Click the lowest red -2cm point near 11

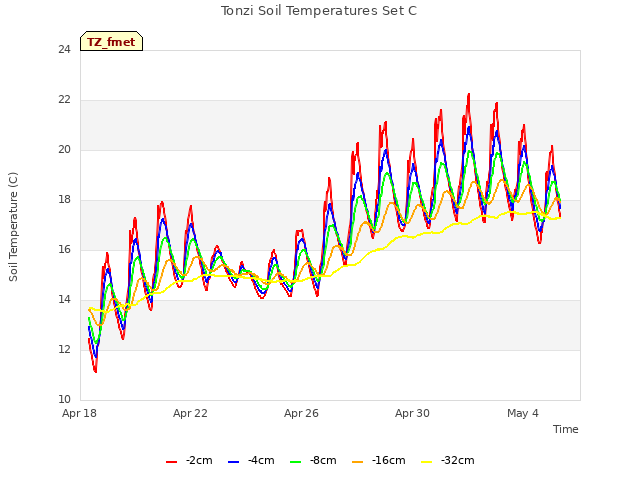[96, 371]
